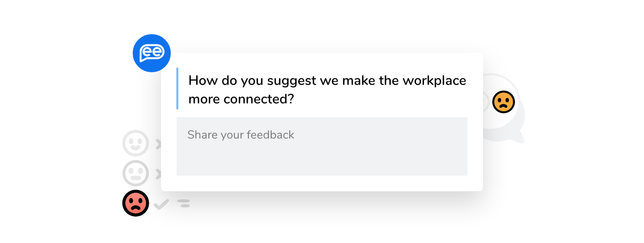
Task: Click the 'more connected?' text line
Action: 241,99
